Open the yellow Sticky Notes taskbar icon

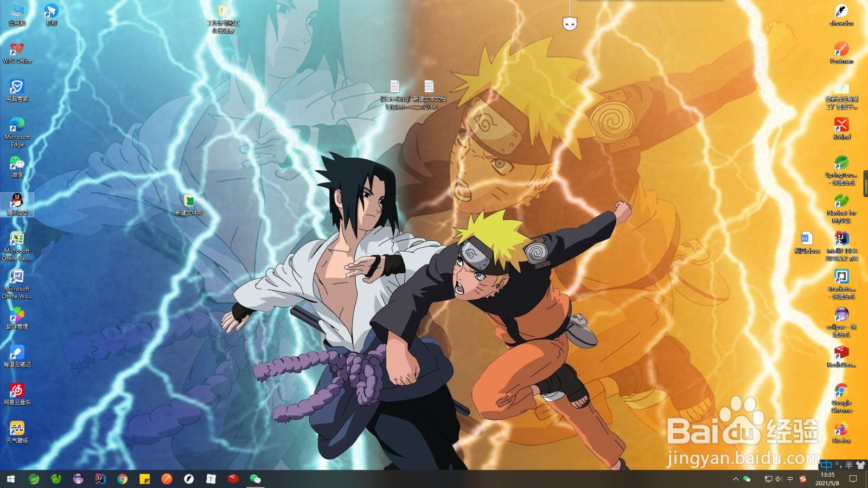pos(145,479)
